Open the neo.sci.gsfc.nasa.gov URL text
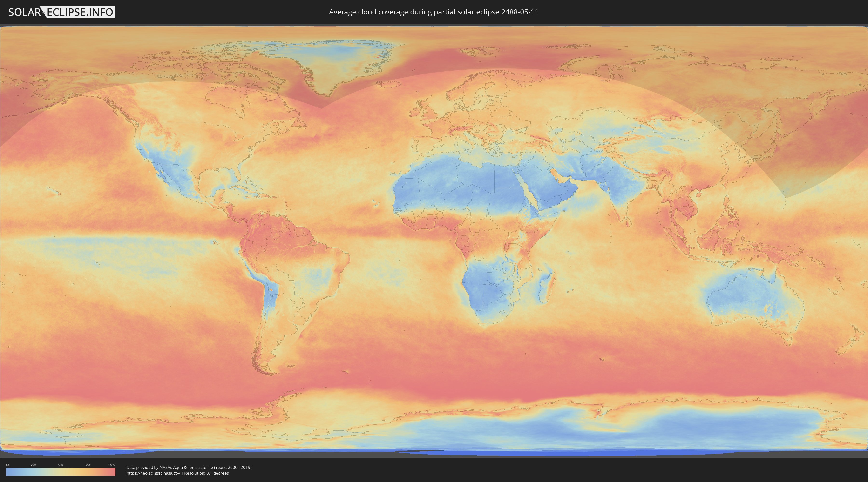 [153, 473]
